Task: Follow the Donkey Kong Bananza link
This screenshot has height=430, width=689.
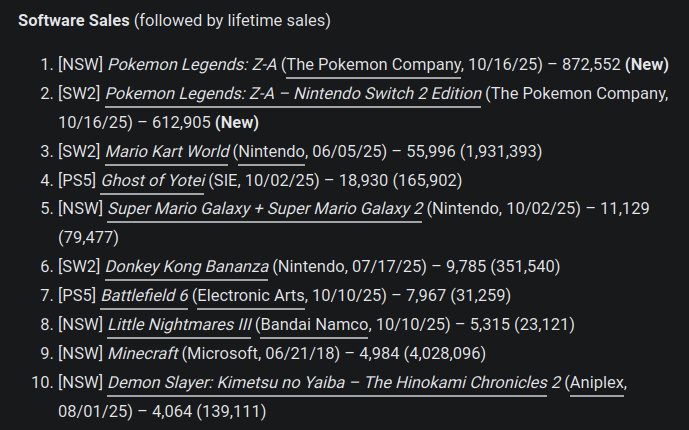Action: tap(187, 267)
